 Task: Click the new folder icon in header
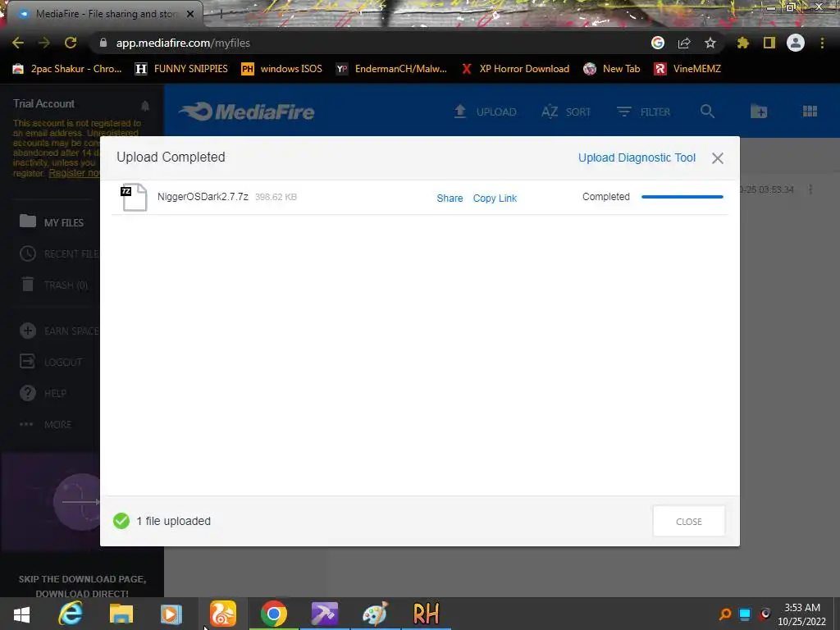[759, 112]
